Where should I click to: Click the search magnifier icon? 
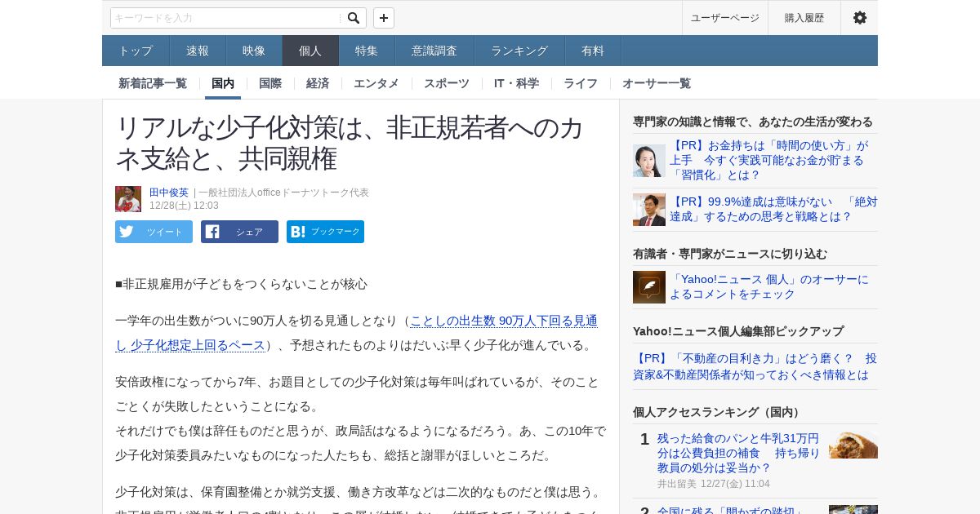pos(353,18)
